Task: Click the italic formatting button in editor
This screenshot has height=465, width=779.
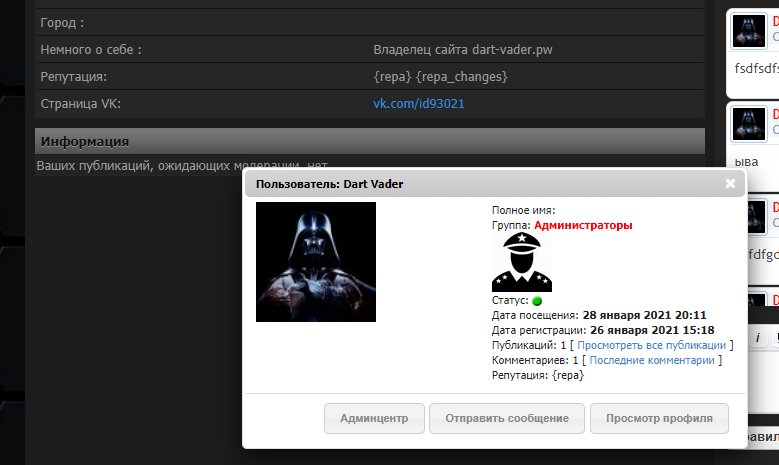Action: [757, 338]
